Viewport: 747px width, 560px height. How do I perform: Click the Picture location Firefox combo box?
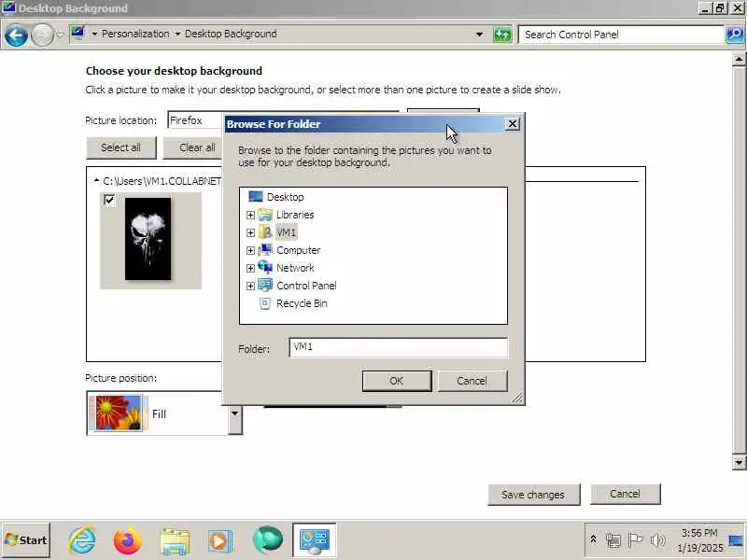(195, 120)
